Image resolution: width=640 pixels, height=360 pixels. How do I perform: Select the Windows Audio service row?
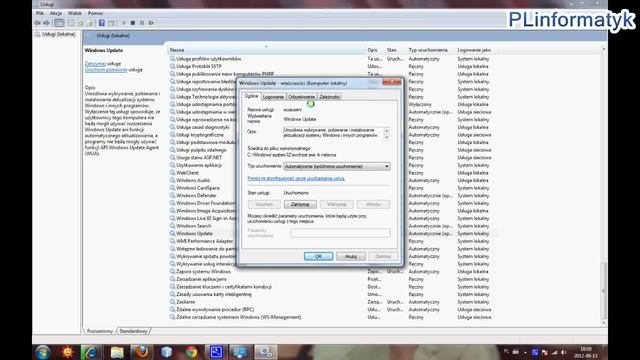tap(333, 180)
